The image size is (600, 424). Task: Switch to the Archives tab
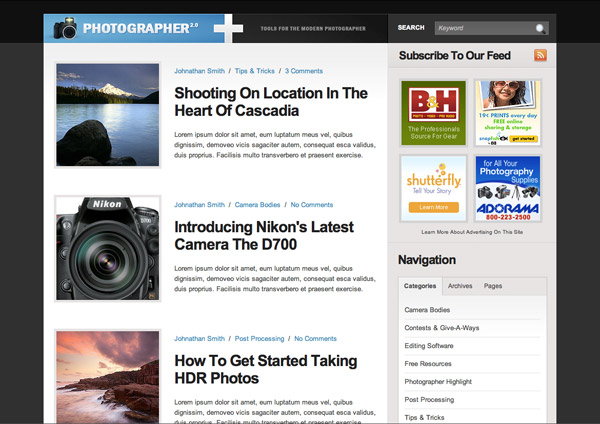coord(460,286)
